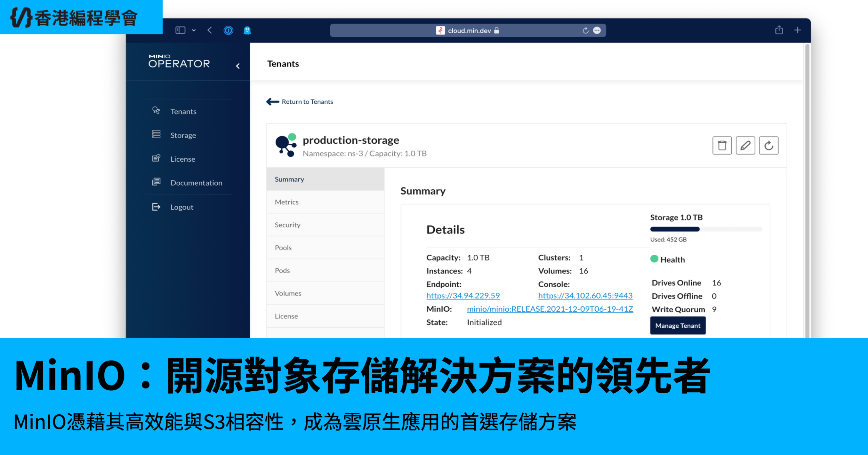Click the 'Storage 1.0 TB' label
868x455 pixels.
[676, 218]
